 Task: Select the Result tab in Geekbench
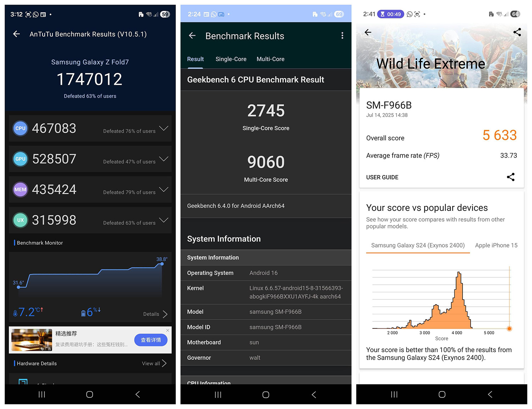195,59
